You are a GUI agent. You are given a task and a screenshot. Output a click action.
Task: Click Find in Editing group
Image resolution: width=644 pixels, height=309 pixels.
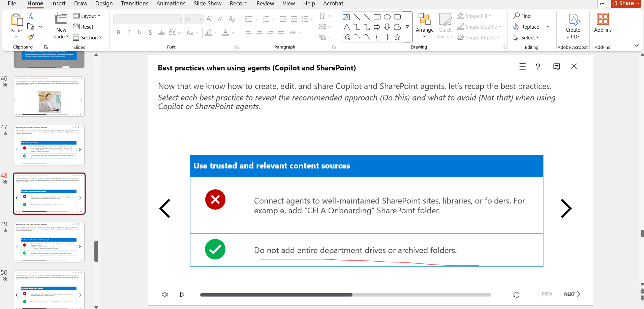click(522, 16)
